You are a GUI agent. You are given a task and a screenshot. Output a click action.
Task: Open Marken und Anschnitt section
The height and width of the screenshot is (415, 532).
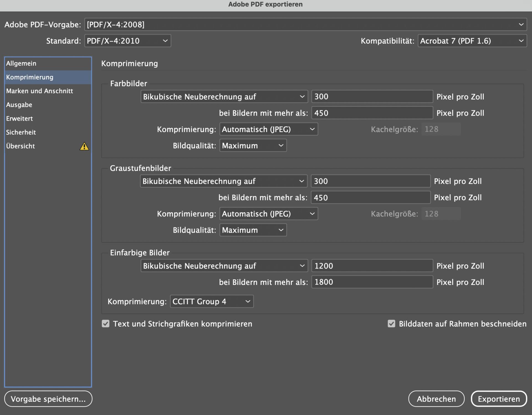coord(48,91)
